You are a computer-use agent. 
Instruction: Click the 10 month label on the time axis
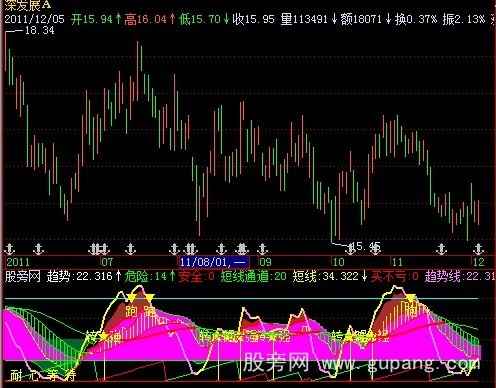(338, 262)
